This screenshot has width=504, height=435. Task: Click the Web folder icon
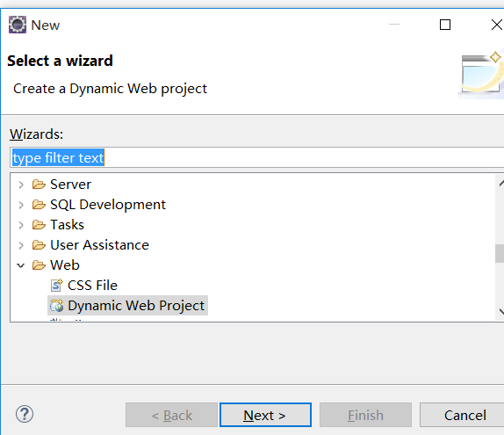click(x=39, y=265)
